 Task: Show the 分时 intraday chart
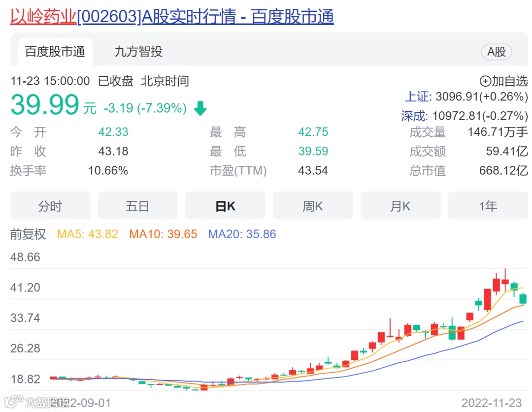tap(50, 205)
